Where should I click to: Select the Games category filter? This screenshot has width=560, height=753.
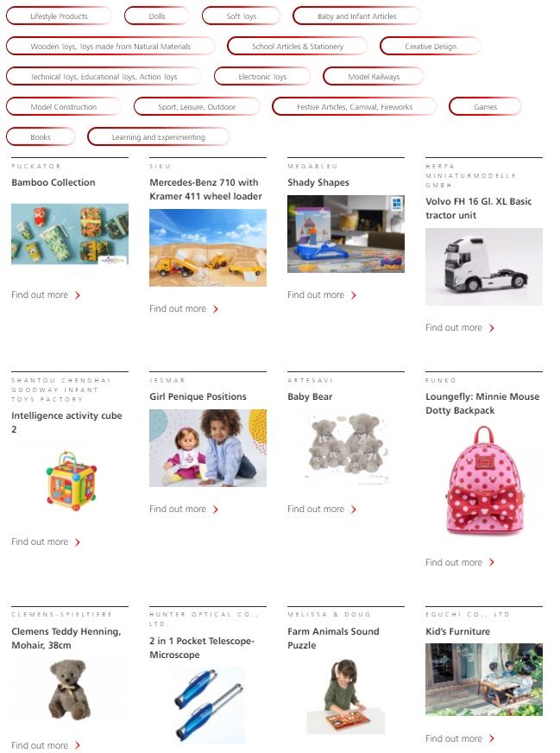point(485,106)
